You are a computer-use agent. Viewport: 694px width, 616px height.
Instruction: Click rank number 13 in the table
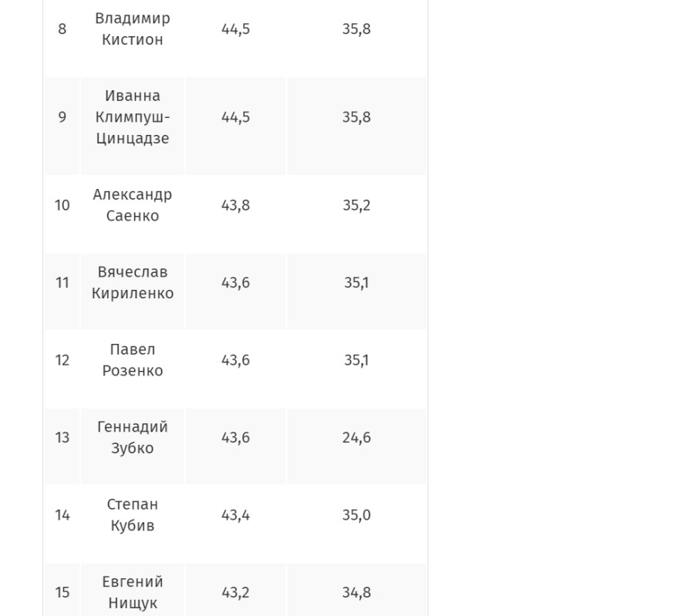[62, 438]
